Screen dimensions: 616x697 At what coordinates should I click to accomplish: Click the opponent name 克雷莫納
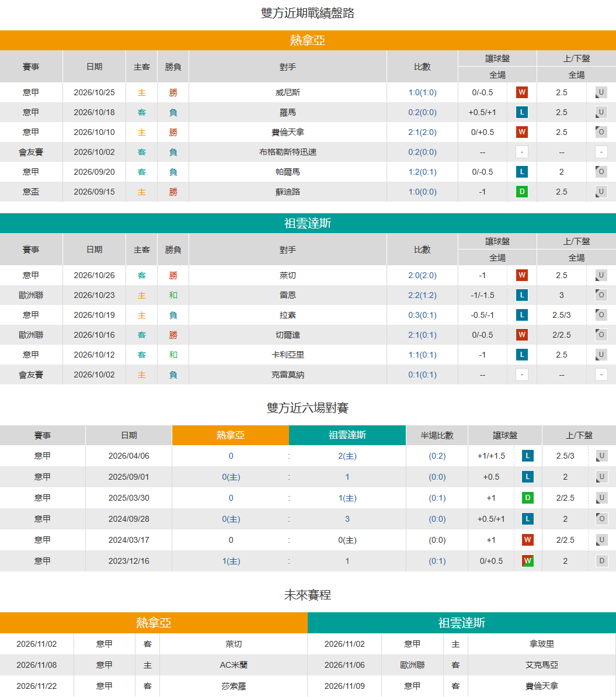pyautogui.click(x=288, y=374)
